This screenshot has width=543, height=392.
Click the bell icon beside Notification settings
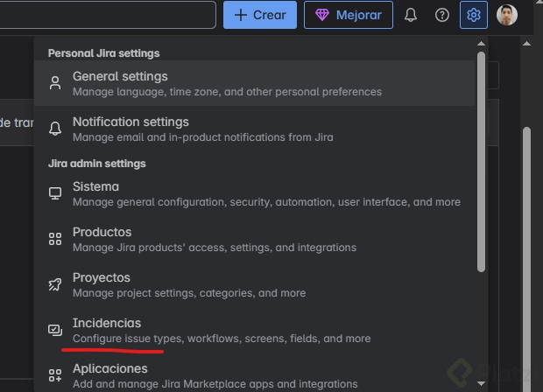click(x=55, y=129)
